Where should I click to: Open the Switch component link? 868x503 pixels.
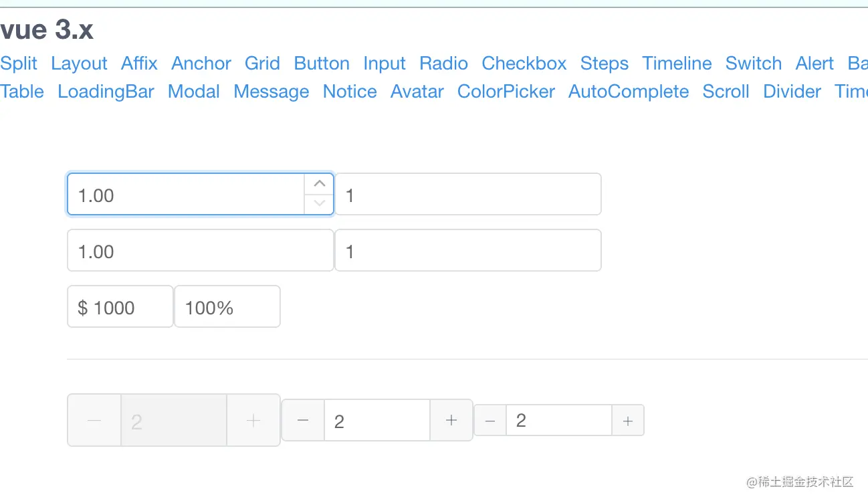tap(754, 64)
